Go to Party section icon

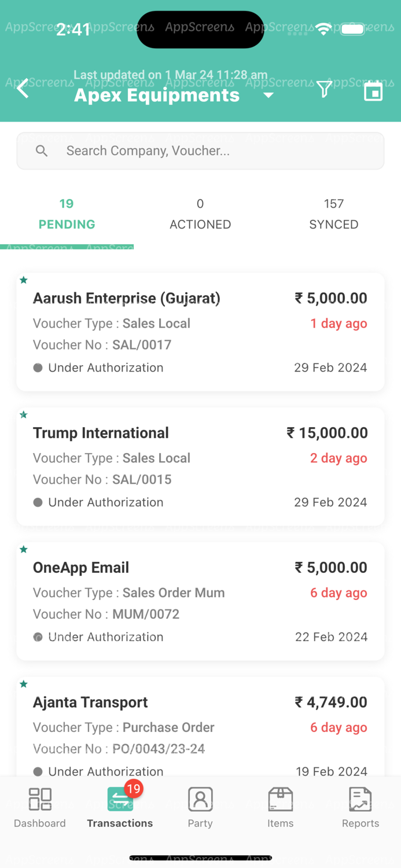(200, 799)
